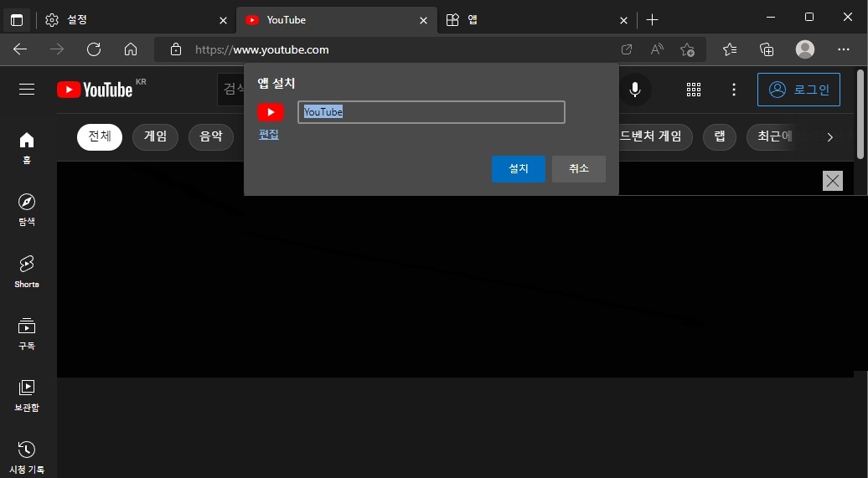868x478 pixels.
Task: Select the 전체 filter chip
Action: tap(100, 136)
